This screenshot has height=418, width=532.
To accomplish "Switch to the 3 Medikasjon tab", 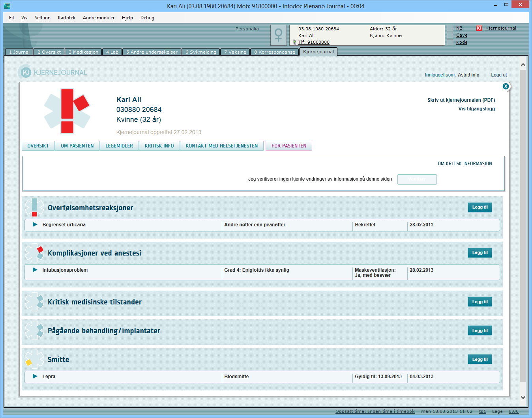I will [83, 52].
